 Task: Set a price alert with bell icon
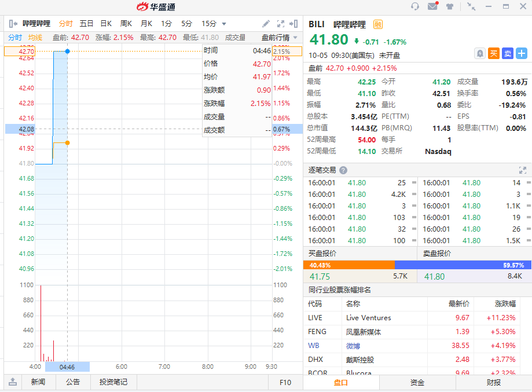[x=479, y=53]
